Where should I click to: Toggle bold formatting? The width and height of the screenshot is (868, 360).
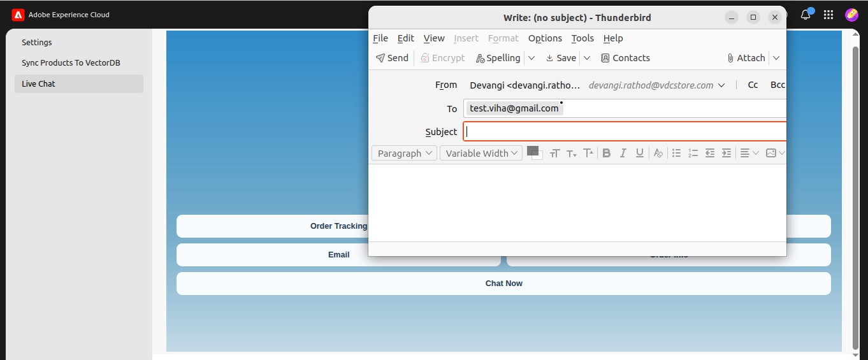[x=607, y=153]
